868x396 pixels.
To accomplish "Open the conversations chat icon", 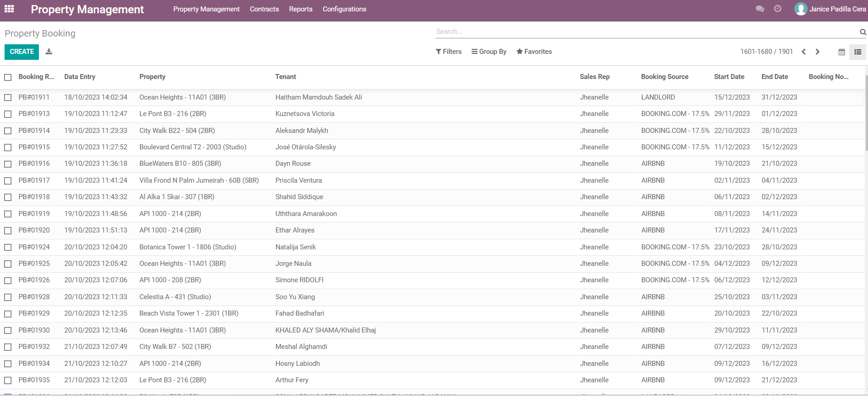I will tap(760, 9).
